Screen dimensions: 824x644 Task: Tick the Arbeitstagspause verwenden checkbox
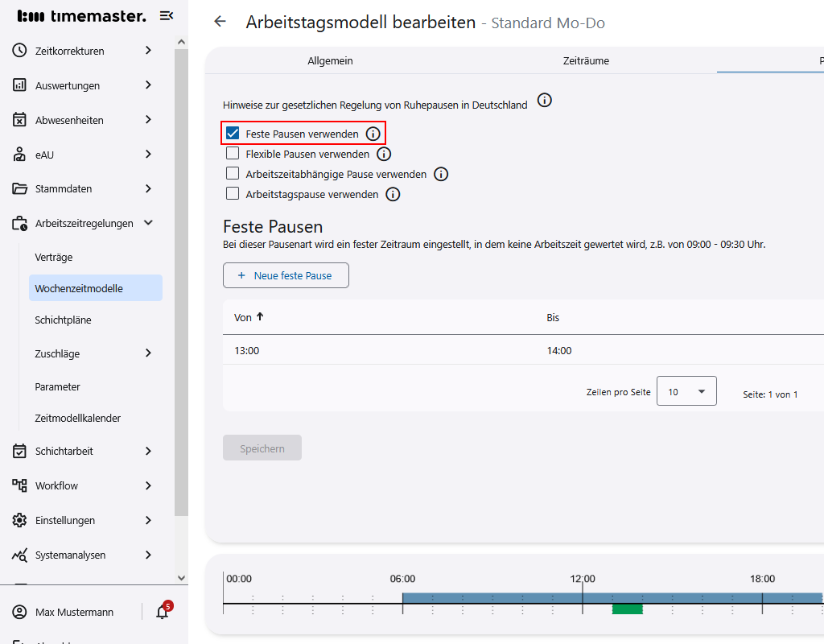tap(233, 194)
